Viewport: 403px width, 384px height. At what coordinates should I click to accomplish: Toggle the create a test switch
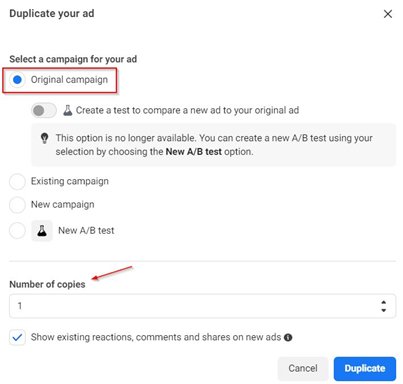(44, 110)
